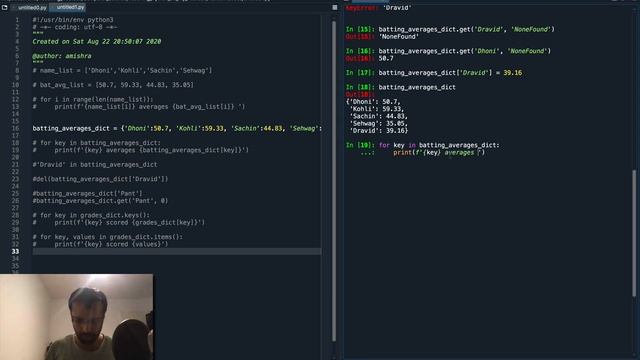Click the '# for key in batting_averages_dict:' editor comment

point(97,143)
